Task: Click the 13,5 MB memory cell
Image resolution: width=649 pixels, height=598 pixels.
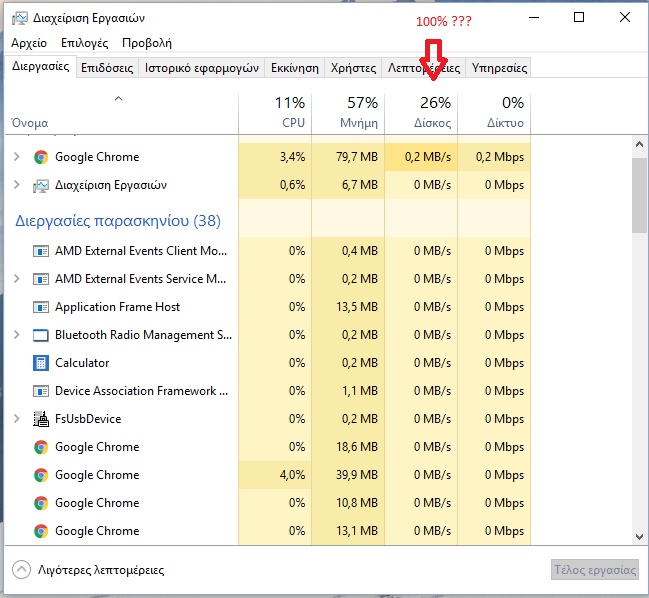Action: [348, 307]
